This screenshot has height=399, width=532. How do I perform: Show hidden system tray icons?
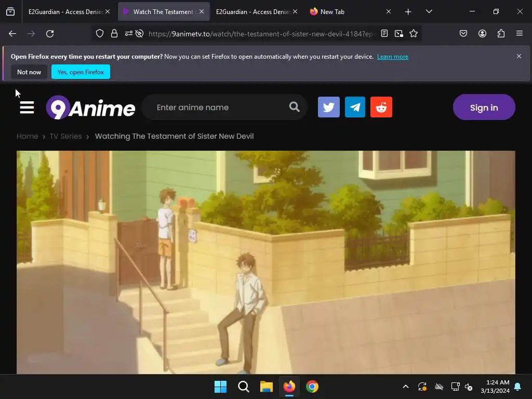point(405,387)
